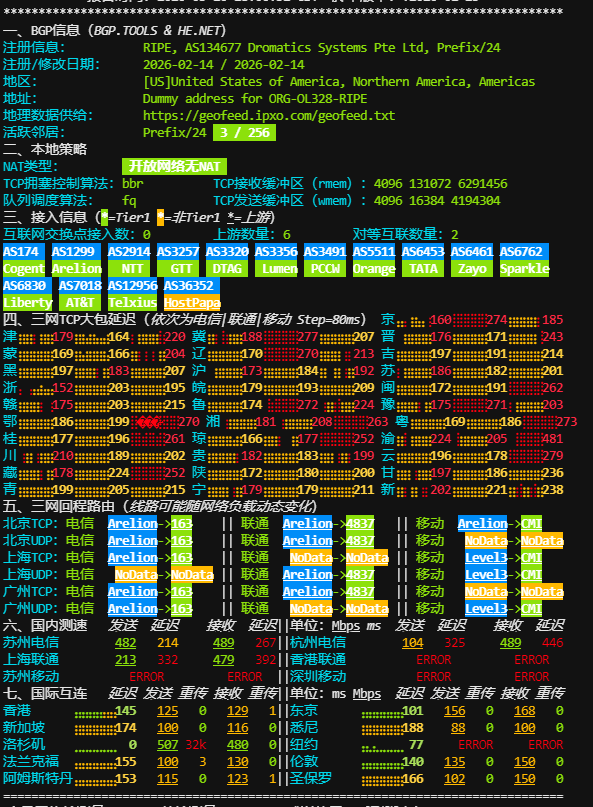Open the geofeed.ipxo.com geofeed.txt URL
Screen dimensions: 593x807
269,115
